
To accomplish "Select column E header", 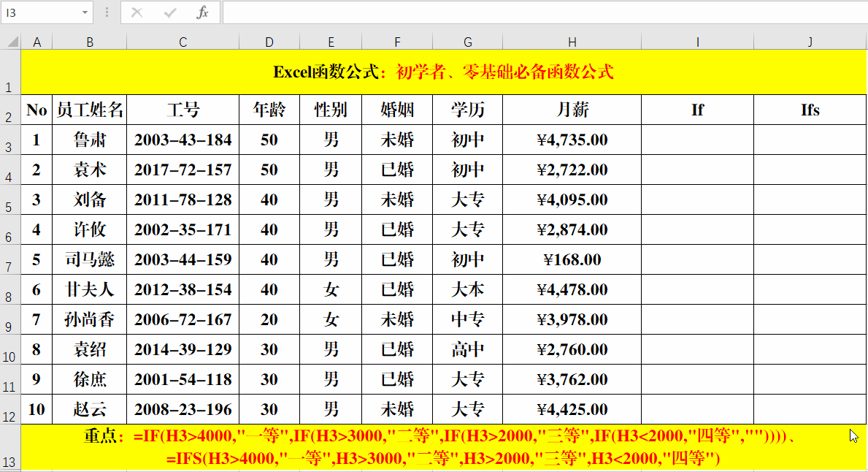I will [x=331, y=42].
